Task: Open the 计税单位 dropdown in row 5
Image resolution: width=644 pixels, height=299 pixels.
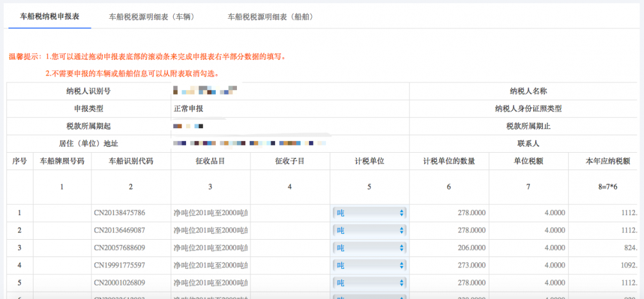Action: pyautogui.click(x=369, y=282)
